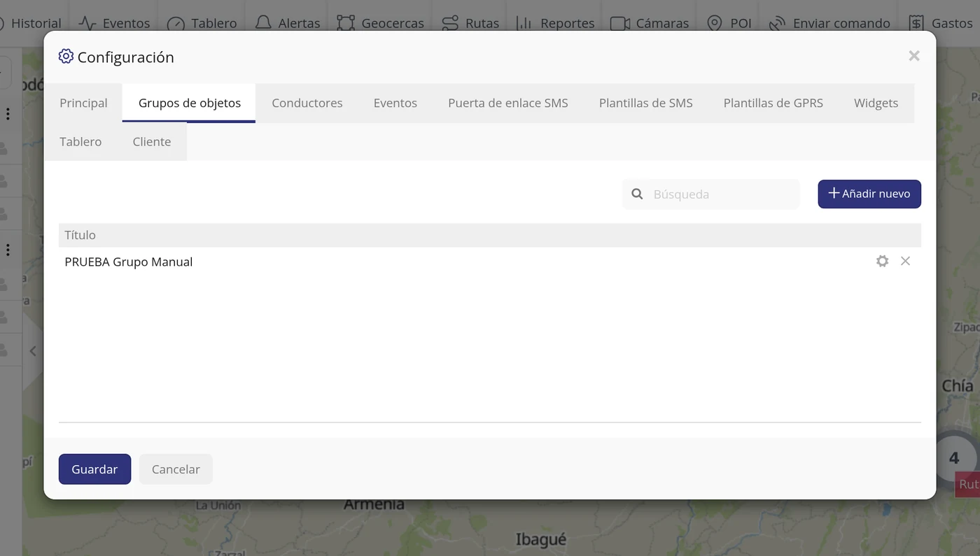Select the PRUEBA Grupo Manual row
Screen dimensions: 980x556
tap(490, 262)
